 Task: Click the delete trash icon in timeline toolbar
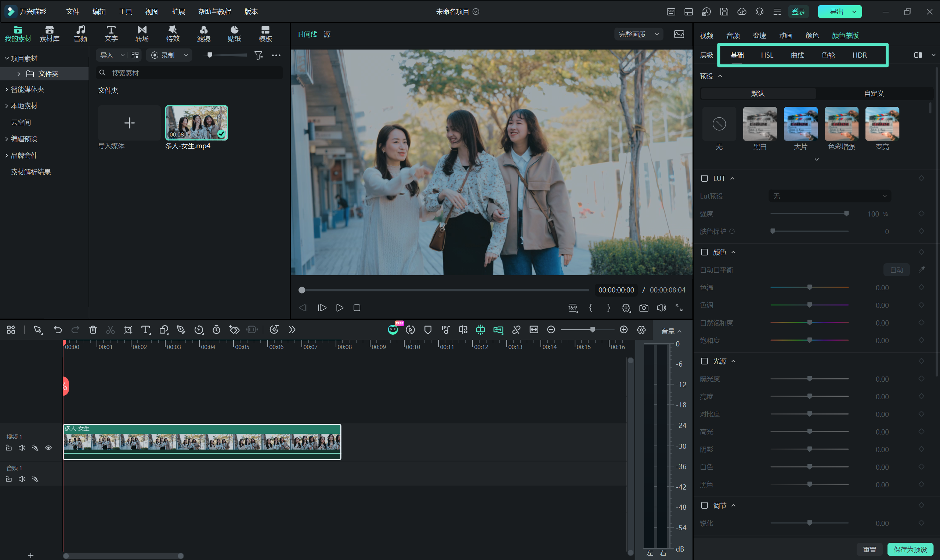pyautogui.click(x=93, y=330)
